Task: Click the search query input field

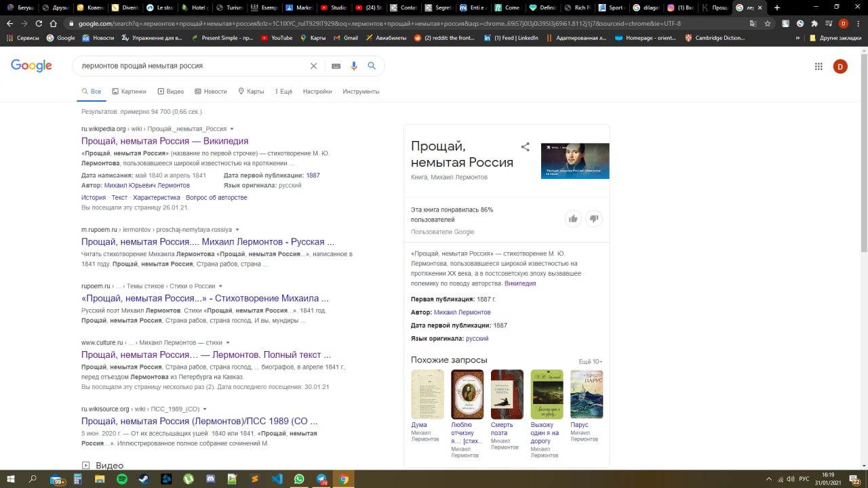Action: coord(190,66)
